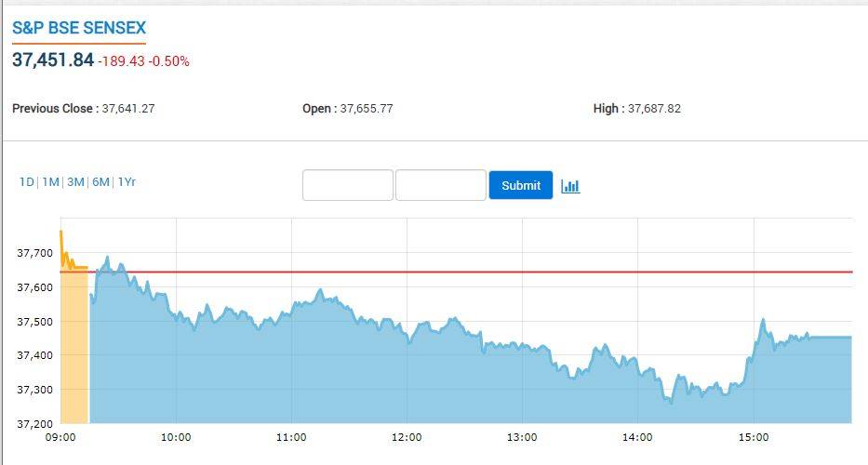868x465 pixels.
Task: Click the orange pre-open session area
Action: tap(73, 353)
